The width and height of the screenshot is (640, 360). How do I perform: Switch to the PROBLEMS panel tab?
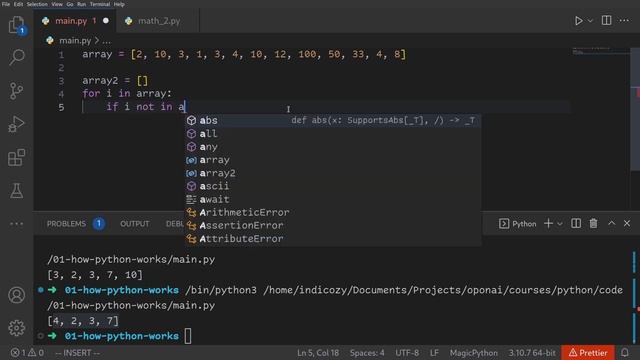coord(66,224)
